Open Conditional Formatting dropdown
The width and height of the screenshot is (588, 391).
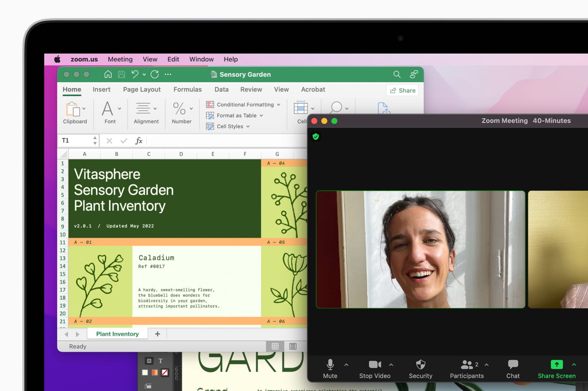point(243,104)
